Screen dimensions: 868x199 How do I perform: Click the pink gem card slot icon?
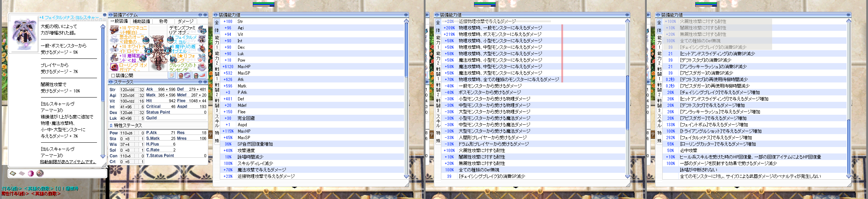[x=31, y=174]
